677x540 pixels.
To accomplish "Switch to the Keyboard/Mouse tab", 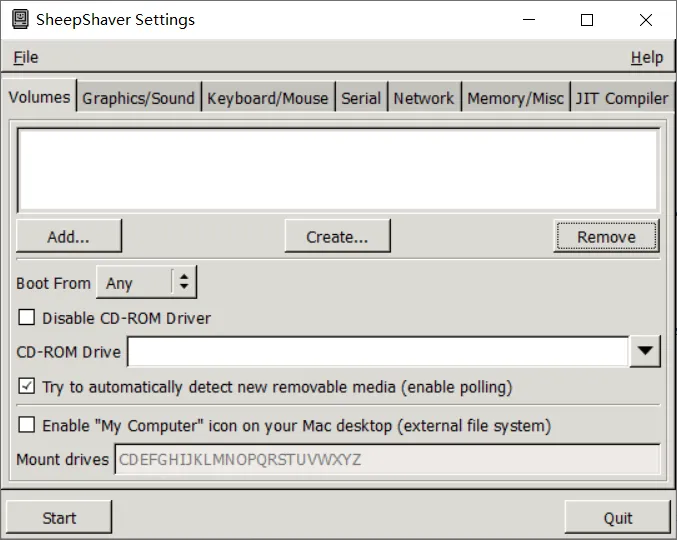I will (x=268, y=98).
